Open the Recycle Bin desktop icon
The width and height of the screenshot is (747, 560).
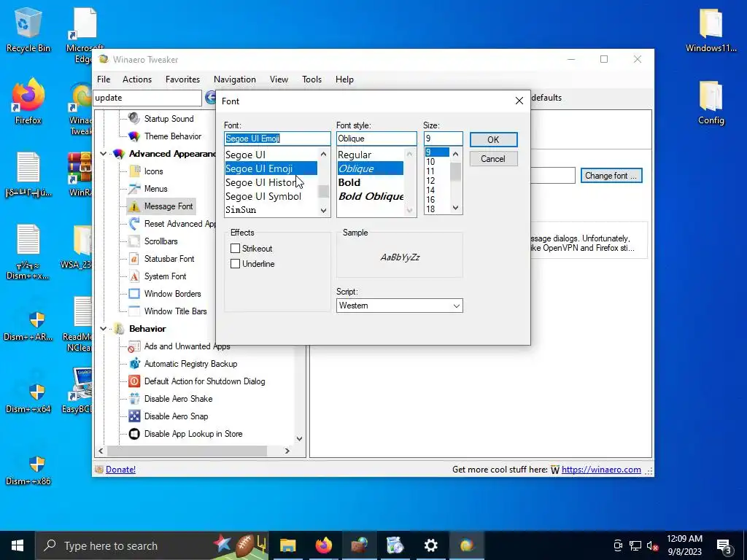click(28, 30)
